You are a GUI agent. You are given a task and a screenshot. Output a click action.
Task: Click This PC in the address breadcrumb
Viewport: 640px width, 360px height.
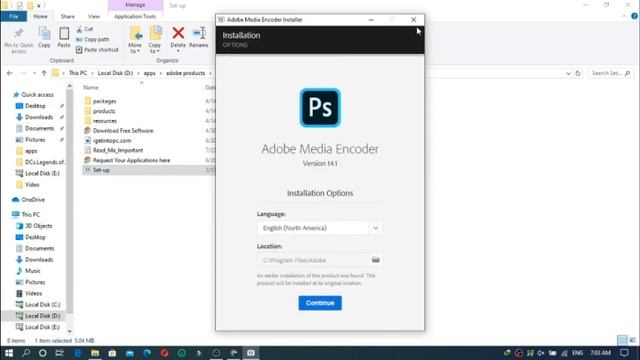coord(78,73)
